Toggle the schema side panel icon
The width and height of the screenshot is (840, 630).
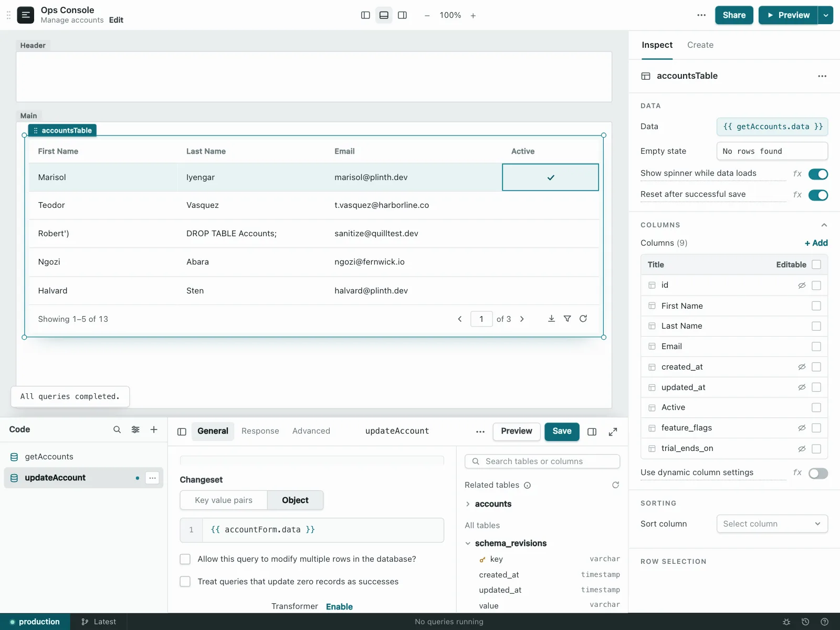(592, 432)
